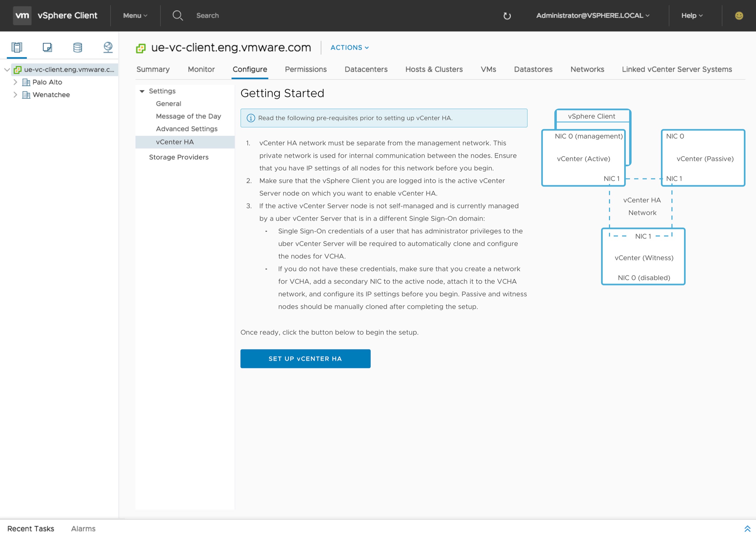Viewport: 756px width, 537px height.
Task: Select the Configure tab
Action: (250, 69)
